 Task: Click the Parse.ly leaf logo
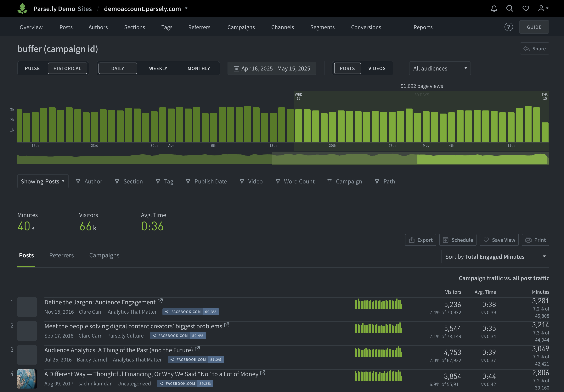tap(22, 9)
